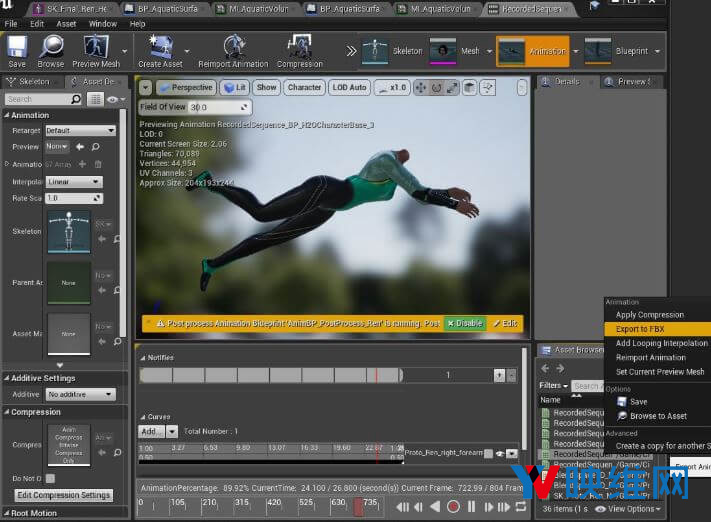Click the Field Of View value field

[220, 107]
